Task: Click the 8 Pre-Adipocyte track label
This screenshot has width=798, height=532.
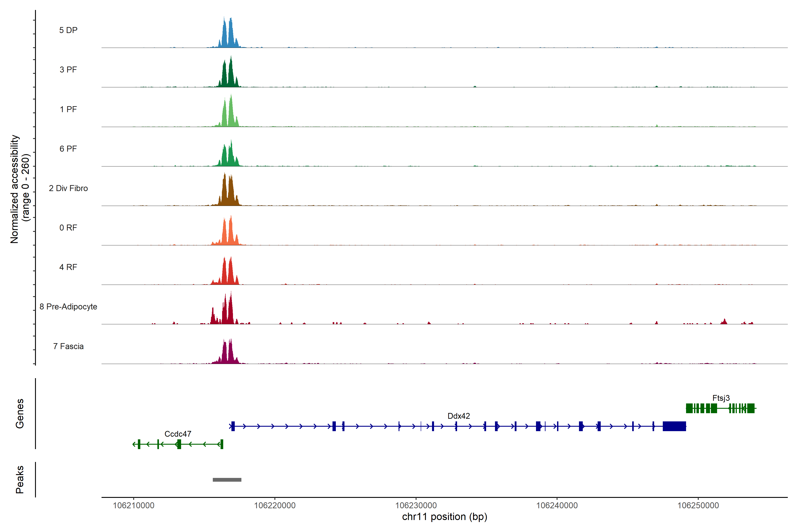Action: click(68, 307)
